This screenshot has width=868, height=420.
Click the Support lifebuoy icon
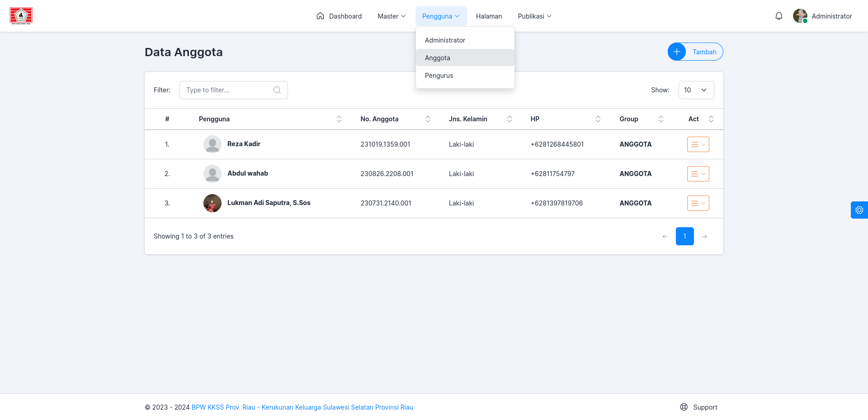pyautogui.click(x=684, y=407)
